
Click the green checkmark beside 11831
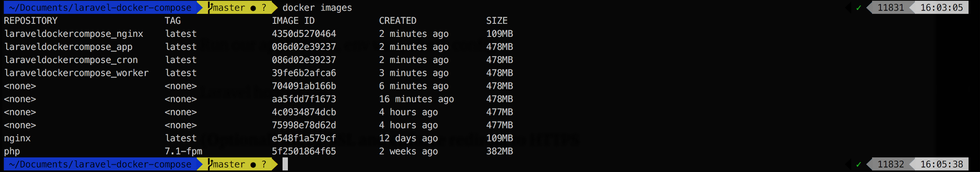coord(859,8)
